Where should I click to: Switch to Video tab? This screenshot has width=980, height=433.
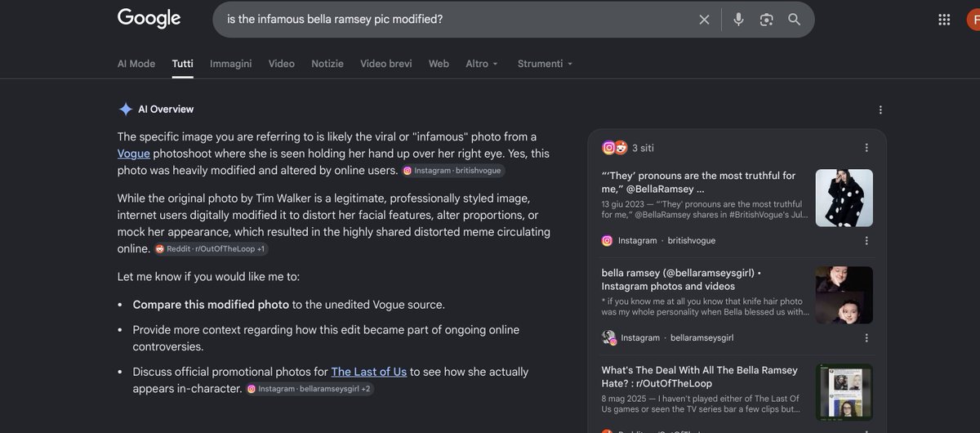point(282,64)
